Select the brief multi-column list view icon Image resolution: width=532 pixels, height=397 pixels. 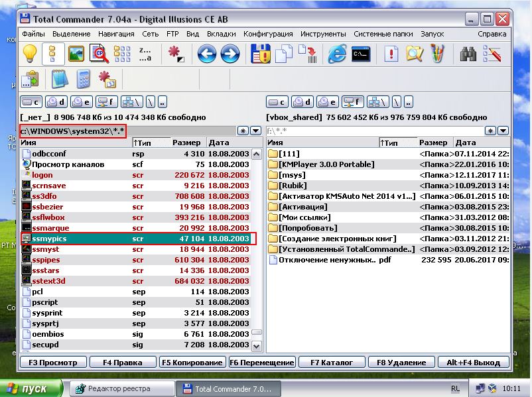click(x=122, y=54)
